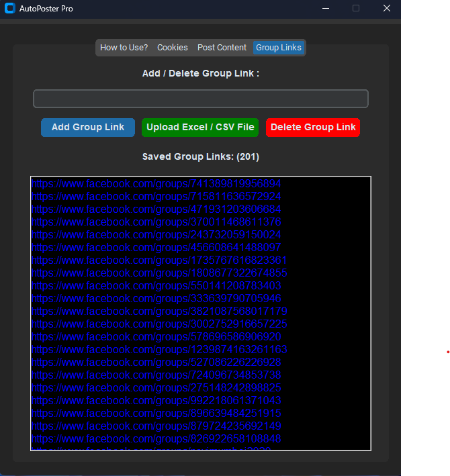Viewport: 450px width, 476px height.
Task: Select group link ending 741389819956894
Action: (x=156, y=184)
